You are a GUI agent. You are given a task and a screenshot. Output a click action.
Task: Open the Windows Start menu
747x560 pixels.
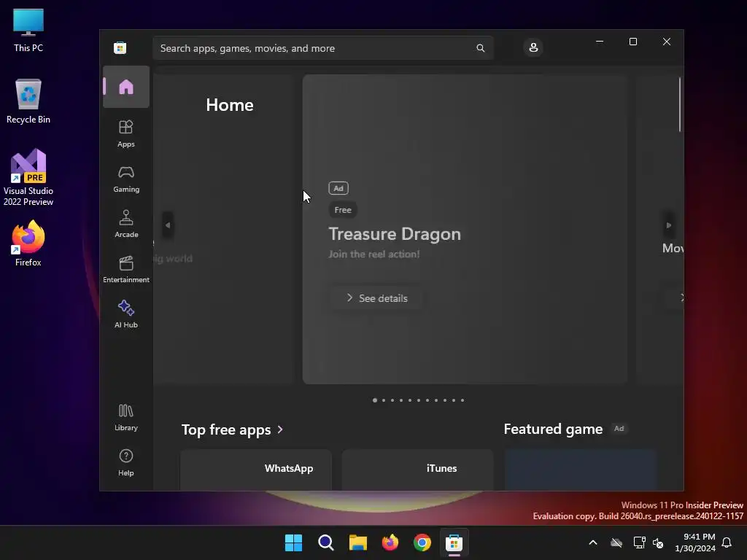tap(293, 542)
